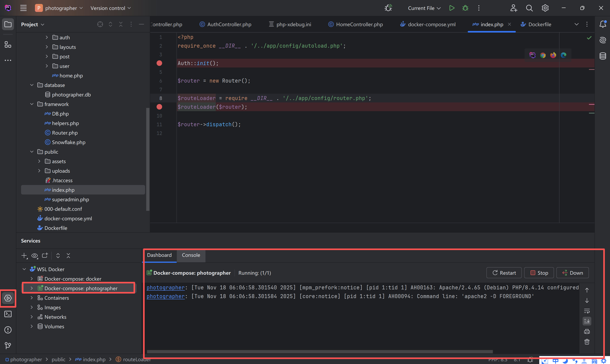Remove breakpoint on Auth::init line
Viewport: 610px width, 364px height.
(x=159, y=63)
